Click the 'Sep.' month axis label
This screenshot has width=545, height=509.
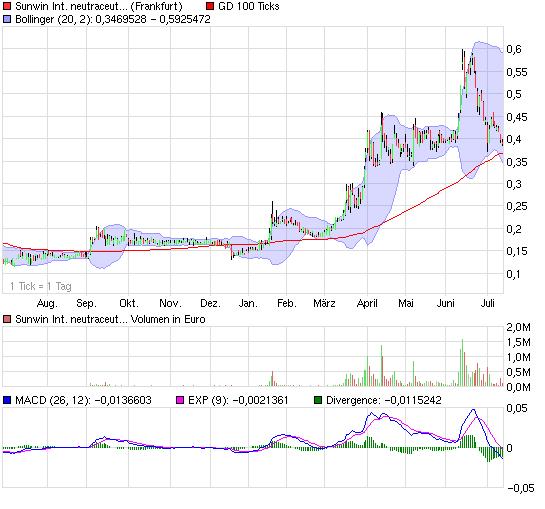click(x=86, y=303)
